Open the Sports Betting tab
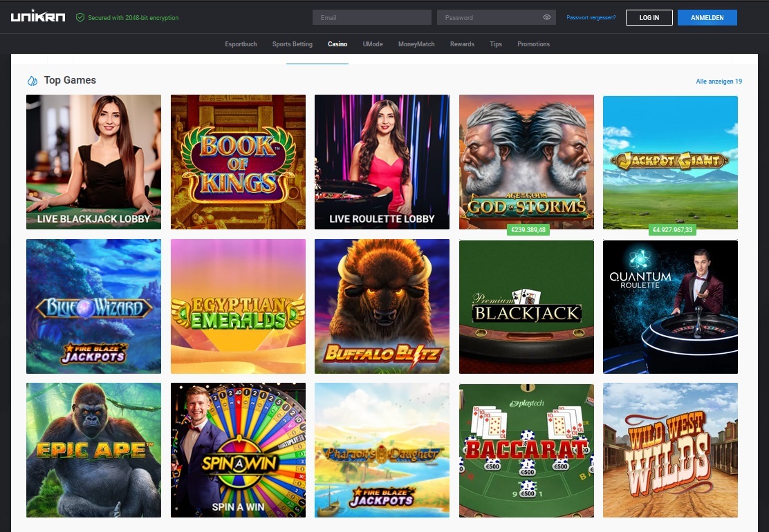The width and height of the screenshot is (769, 532). click(x=292, y=44)
